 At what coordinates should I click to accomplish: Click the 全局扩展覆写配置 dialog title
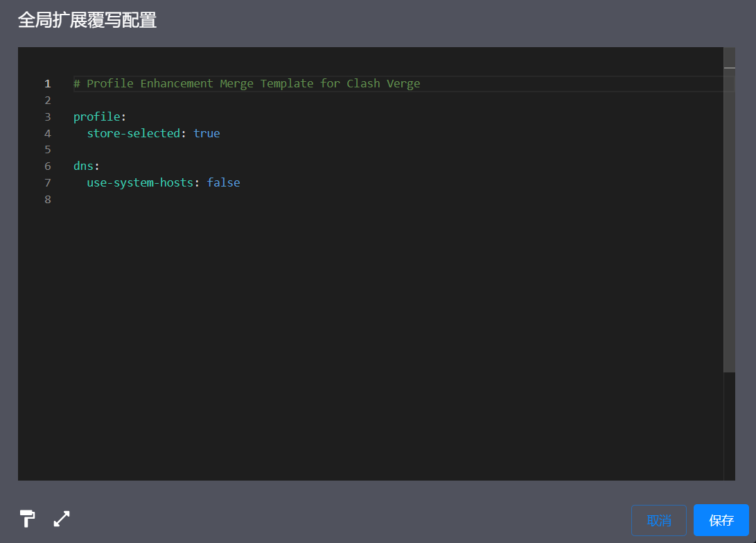87,20
